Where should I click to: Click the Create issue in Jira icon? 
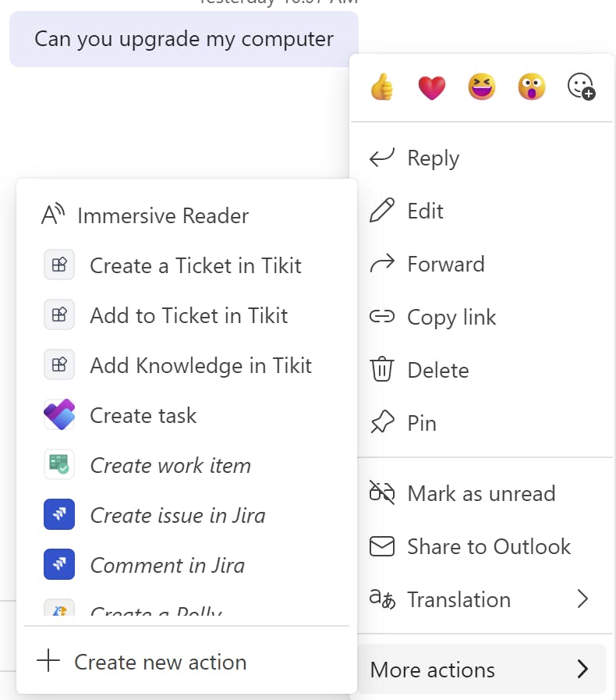pos(59,515)
